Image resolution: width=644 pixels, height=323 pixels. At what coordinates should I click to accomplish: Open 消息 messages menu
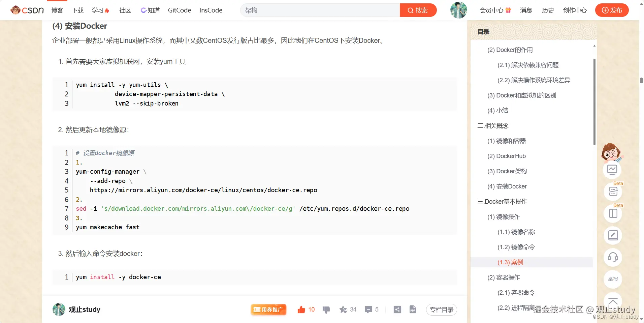click(x=526, y=10)
